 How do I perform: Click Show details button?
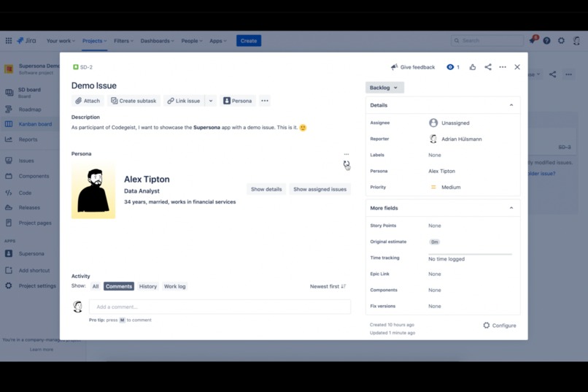tap(266, 189)
